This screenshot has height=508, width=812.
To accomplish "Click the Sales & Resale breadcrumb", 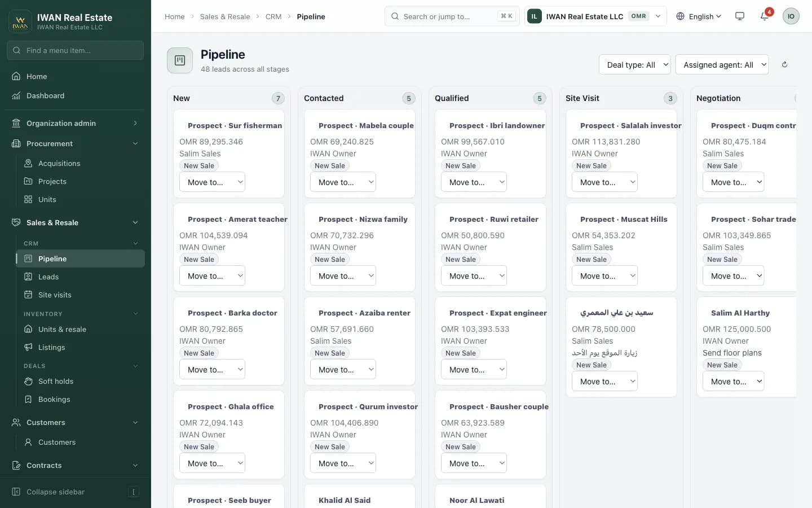I will coord(225,16).
